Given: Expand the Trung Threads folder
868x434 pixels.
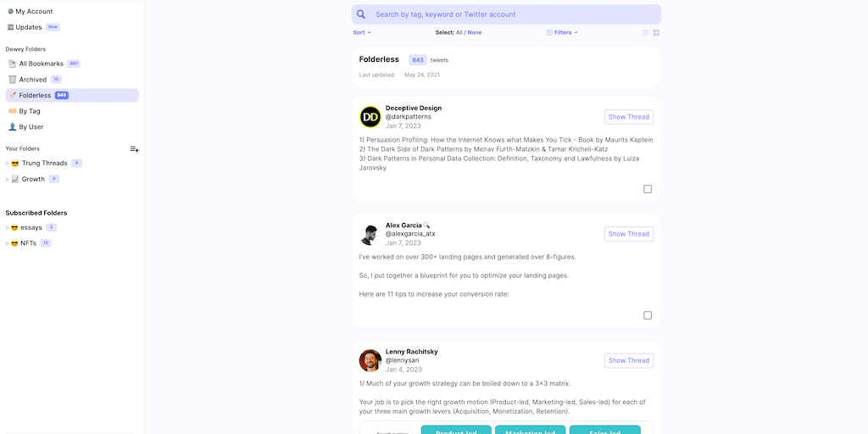Looking at the screenshot, I should [x=8, y=164].
